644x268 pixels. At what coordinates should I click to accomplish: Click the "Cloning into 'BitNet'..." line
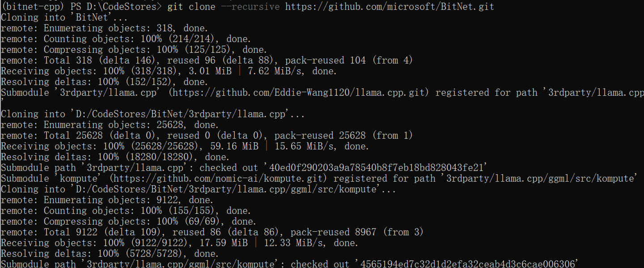coord(64,17)
